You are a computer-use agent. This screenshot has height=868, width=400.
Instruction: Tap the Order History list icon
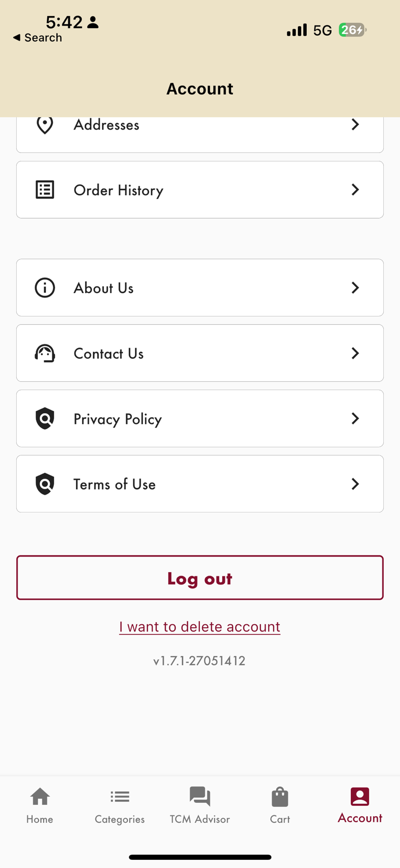pos(45,190)
